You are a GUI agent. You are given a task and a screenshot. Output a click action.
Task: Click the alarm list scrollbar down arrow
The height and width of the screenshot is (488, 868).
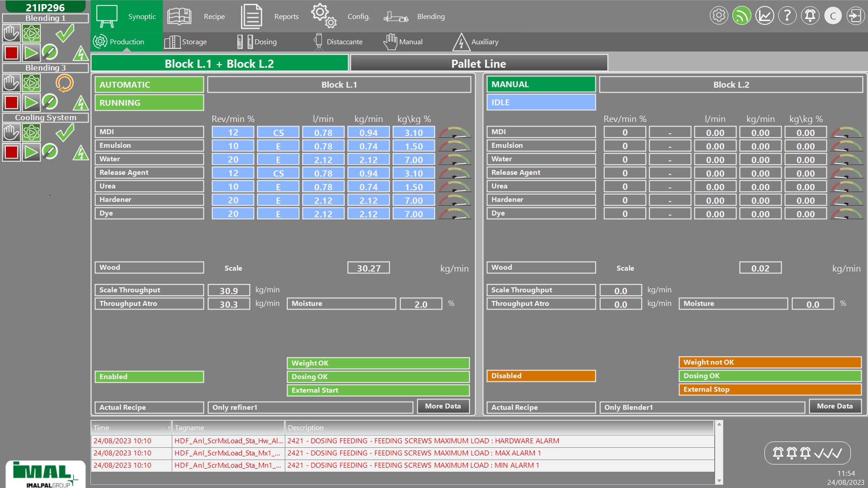click(719, 481)
